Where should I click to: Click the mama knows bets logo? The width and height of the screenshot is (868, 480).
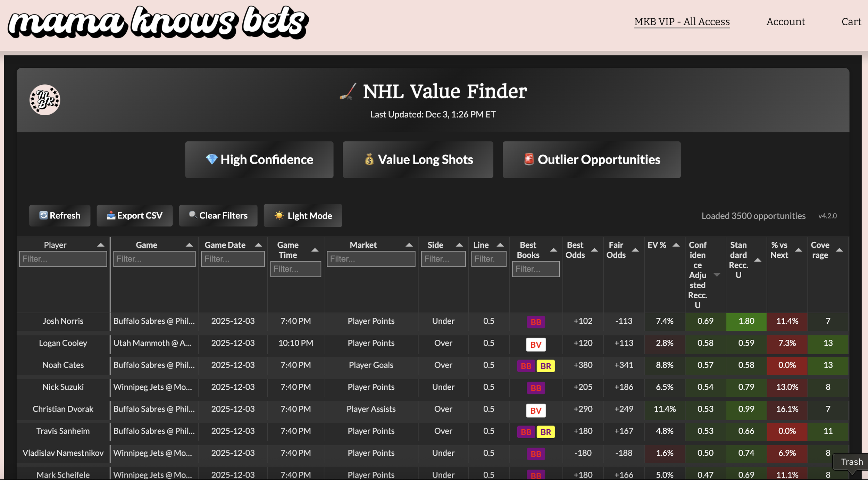coord(158,23)
